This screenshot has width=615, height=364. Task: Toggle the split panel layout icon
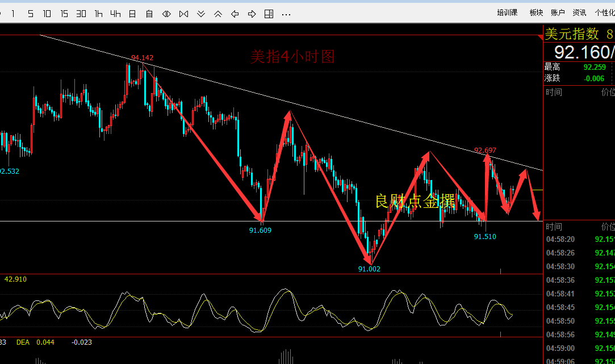tap(269, 14)
